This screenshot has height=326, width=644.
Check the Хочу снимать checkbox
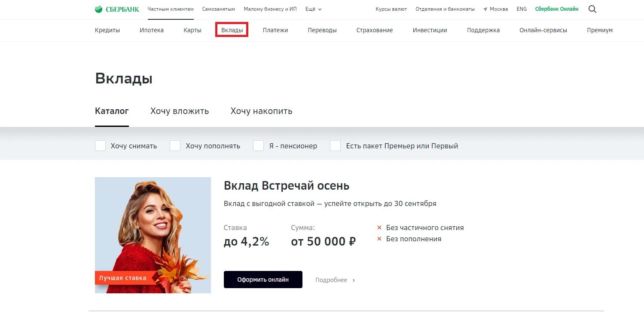coord(100,146)
